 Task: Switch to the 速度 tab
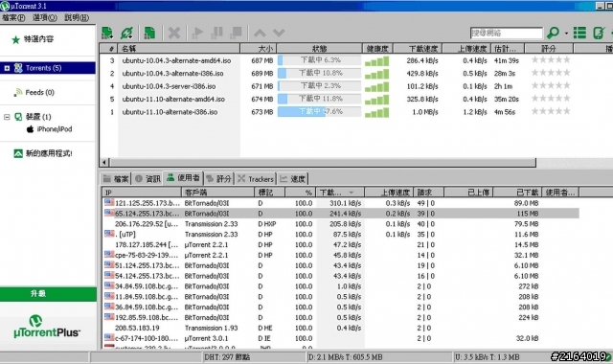click(x=293, y=179)
